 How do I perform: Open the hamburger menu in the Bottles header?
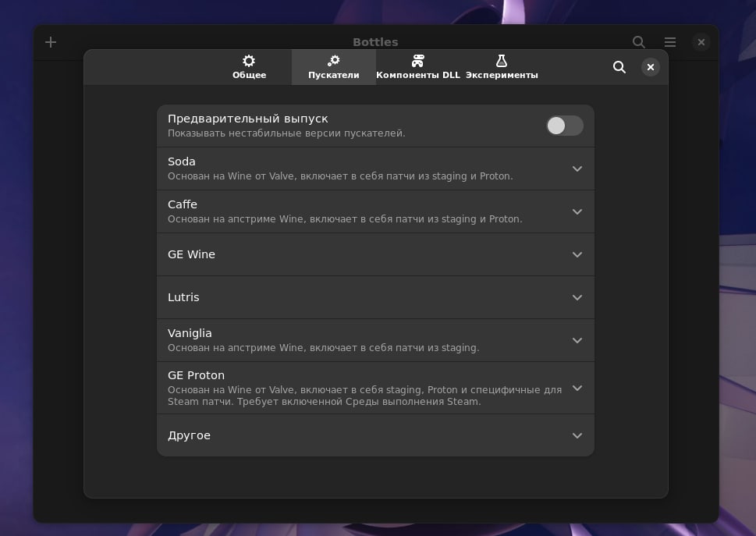click(670, 42)
